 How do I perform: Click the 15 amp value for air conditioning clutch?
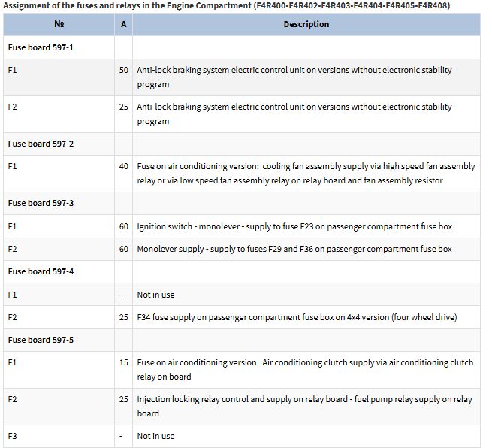tap(123, 362)
